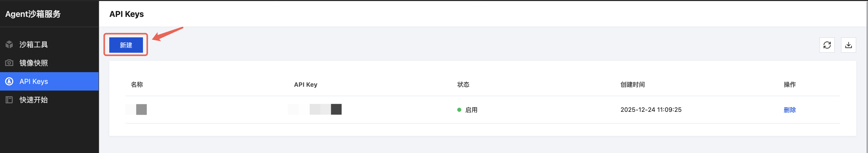Viewport: 868px width, 153px height.
Task: Go to the 镜像快照 section
Action: (33, 63)
